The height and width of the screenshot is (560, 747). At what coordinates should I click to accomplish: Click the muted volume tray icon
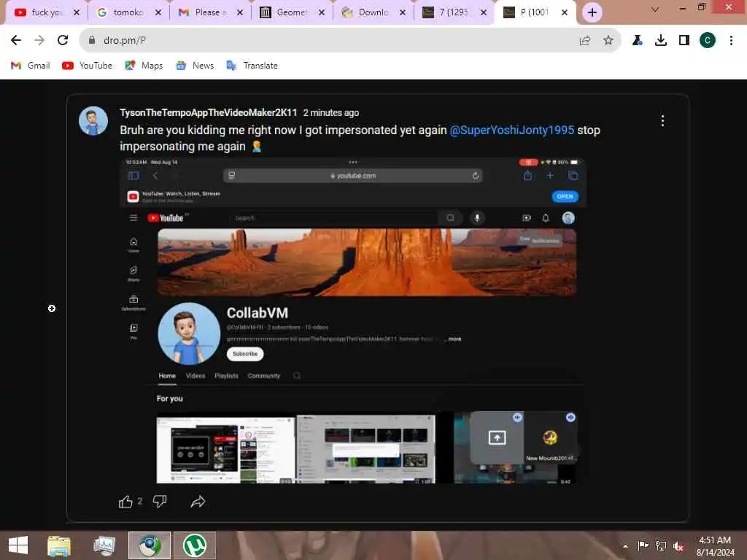pos(678,545)
